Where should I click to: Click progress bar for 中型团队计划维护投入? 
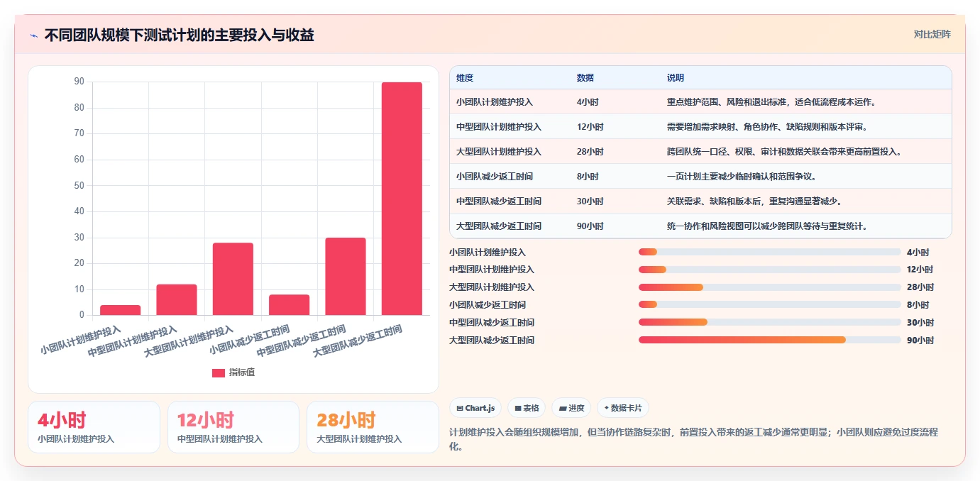pos(769,270)
